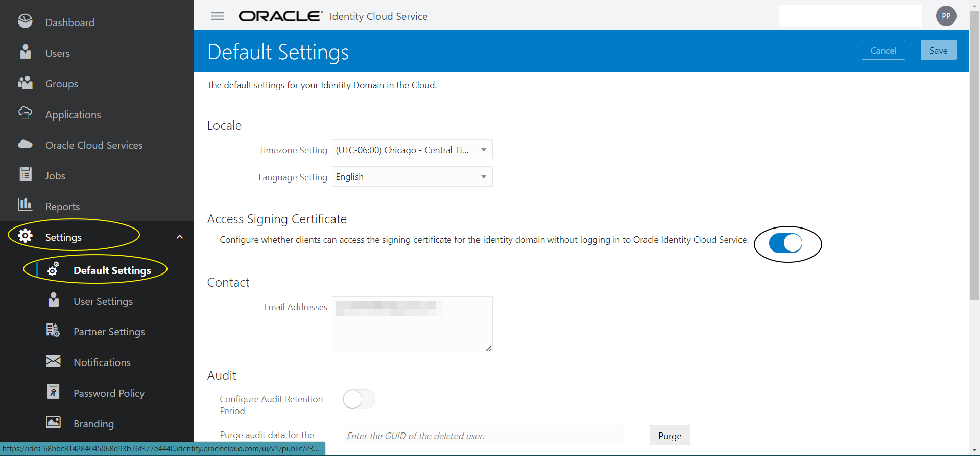980x456 pixels.
Task: Click the Branding image icon
Action: (x=53, y=422)
